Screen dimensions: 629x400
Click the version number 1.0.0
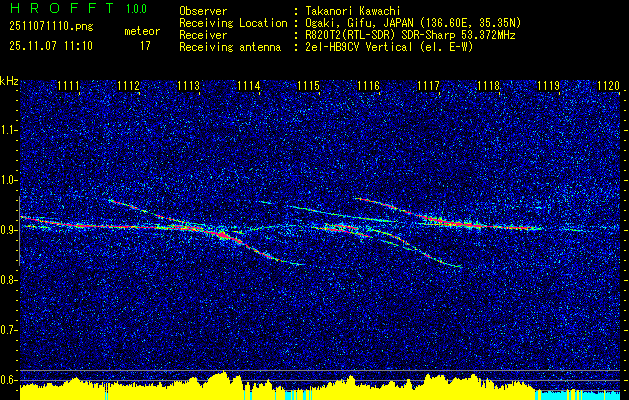point(136,9)
